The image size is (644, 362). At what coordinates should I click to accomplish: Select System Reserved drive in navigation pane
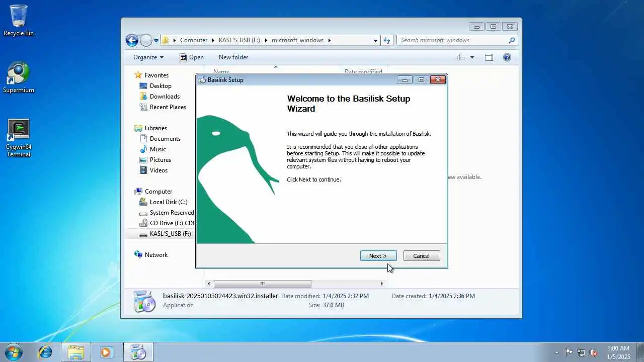[x=168, y=213]
